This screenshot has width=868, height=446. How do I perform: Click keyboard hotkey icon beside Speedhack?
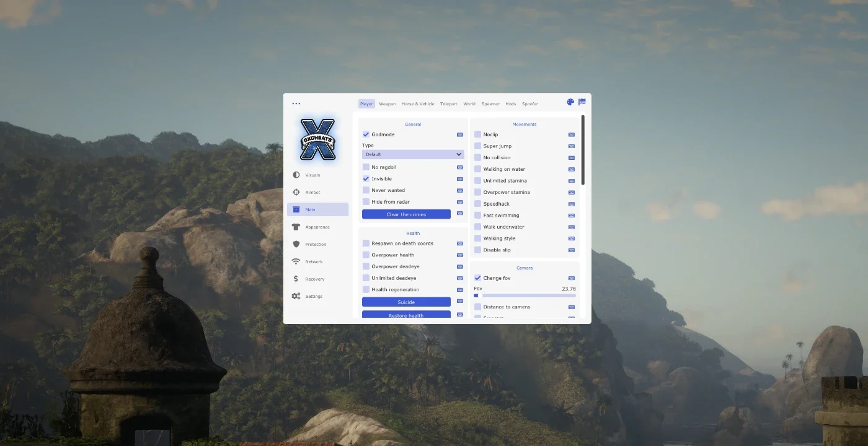(572, 204)
